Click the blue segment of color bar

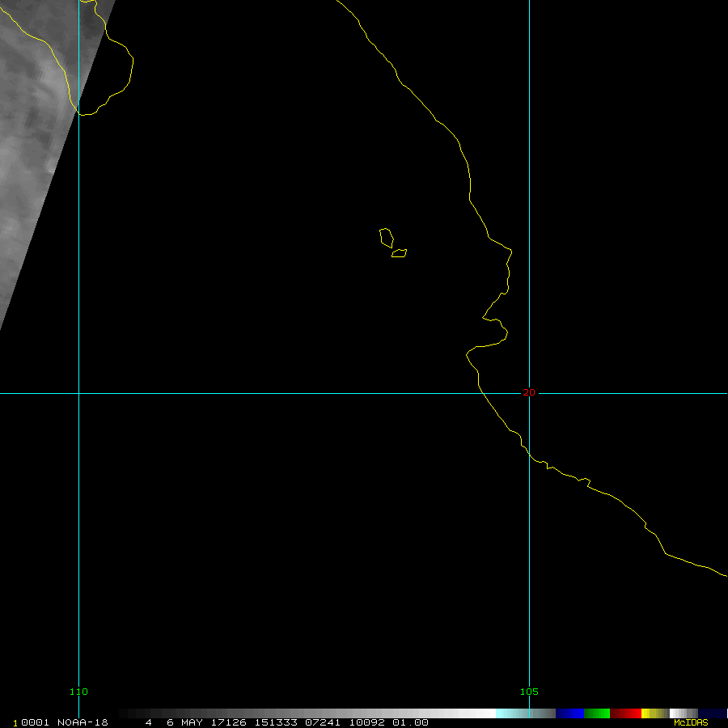(x=569, y=713)
